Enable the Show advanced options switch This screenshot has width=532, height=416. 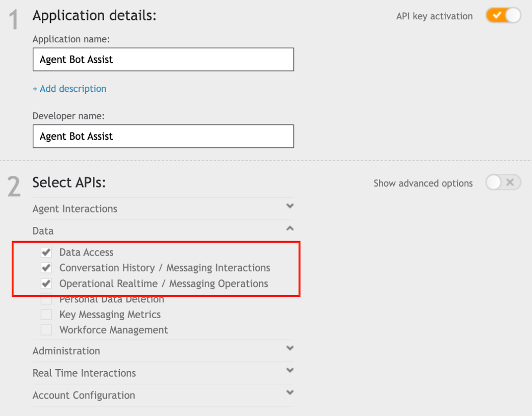(503, 183)
